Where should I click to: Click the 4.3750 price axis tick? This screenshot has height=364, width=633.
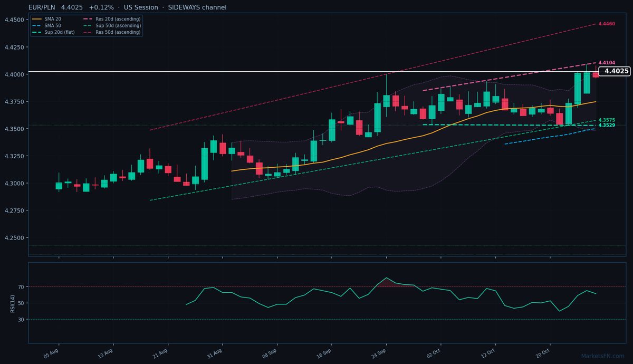click(x=14, y=102)
